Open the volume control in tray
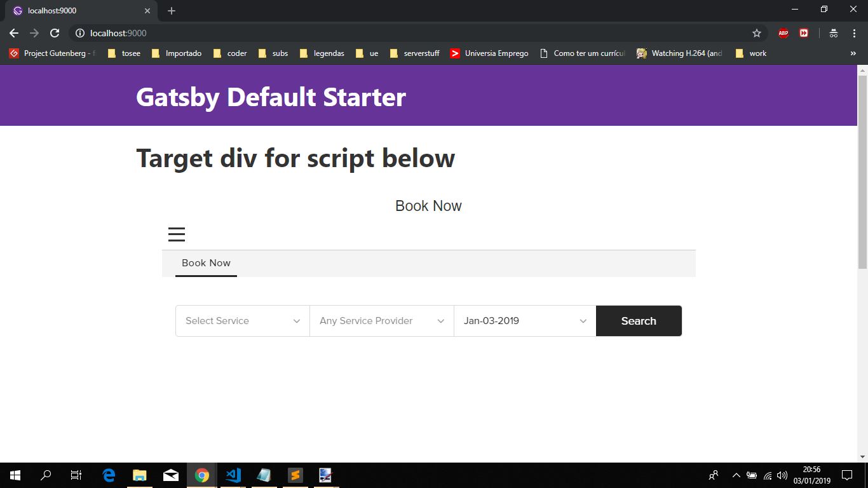 tap(782, 475)
